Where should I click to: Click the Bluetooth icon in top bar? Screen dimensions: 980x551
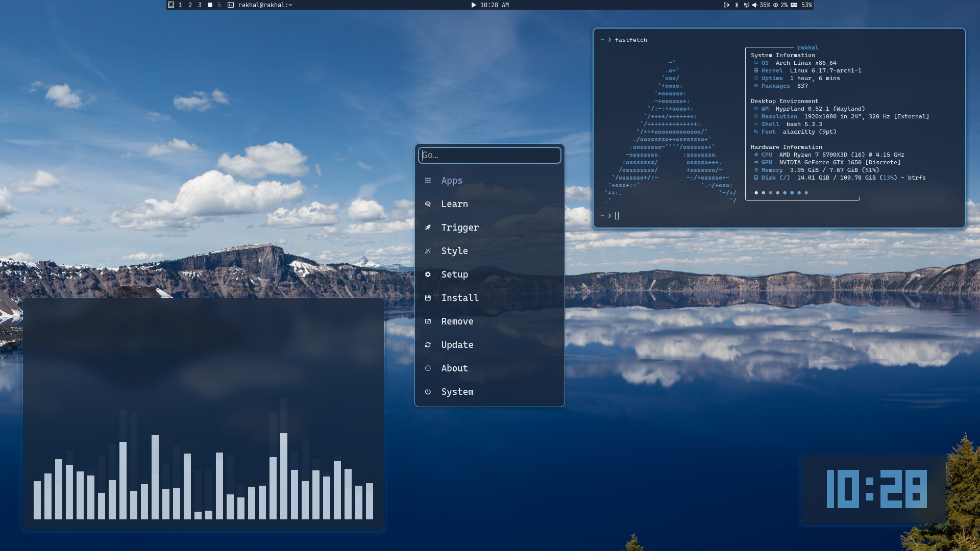[737, 5]
